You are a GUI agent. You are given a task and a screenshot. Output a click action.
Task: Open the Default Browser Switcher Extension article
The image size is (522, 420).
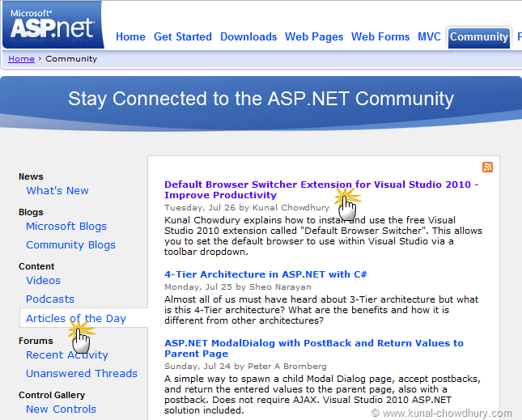point(321,189)
